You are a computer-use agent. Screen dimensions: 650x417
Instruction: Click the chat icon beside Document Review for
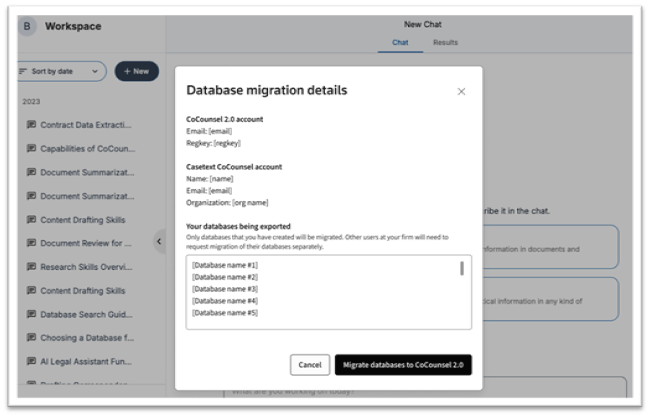pyautogui.click(x=31, y=244)
